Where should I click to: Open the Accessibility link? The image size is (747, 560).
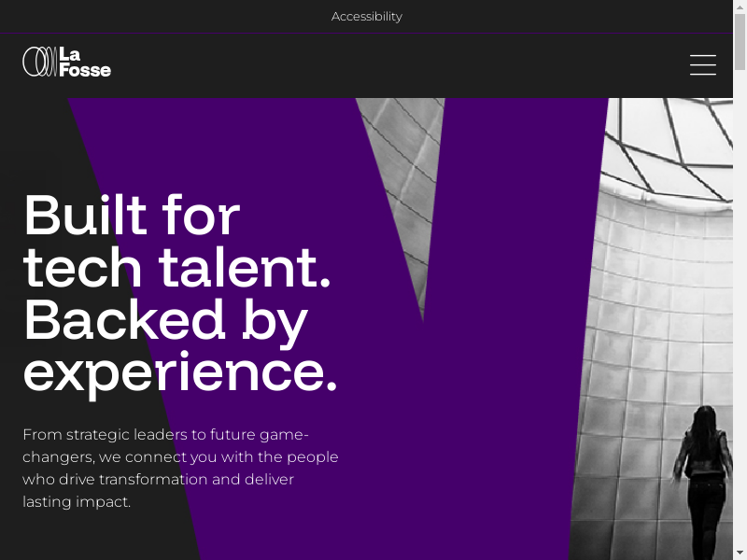click(x=366, y=16)
